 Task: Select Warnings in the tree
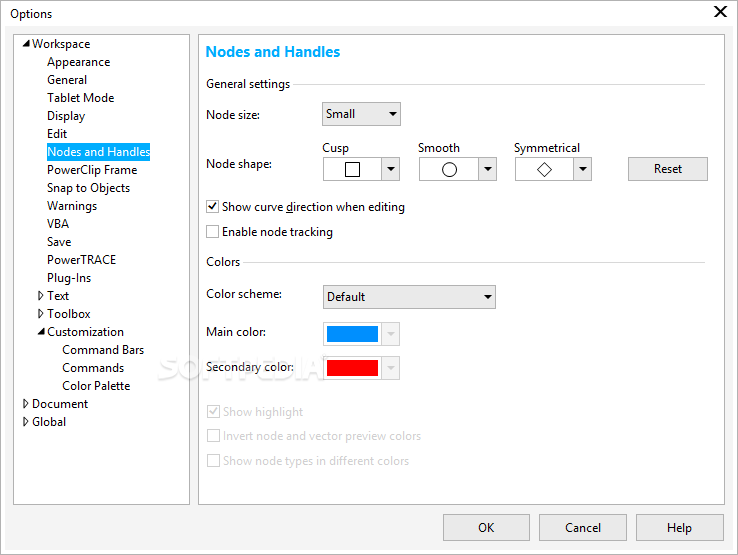pos(72,206)
